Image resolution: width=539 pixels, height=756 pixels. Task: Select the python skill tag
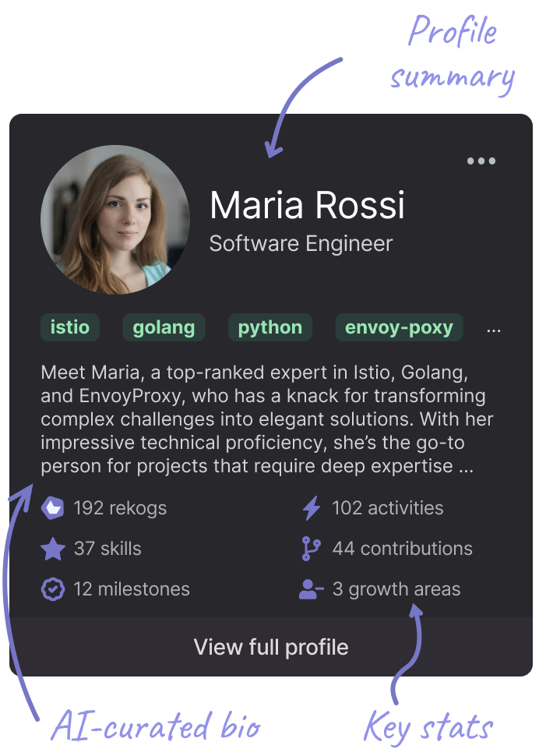click(269, 327)
